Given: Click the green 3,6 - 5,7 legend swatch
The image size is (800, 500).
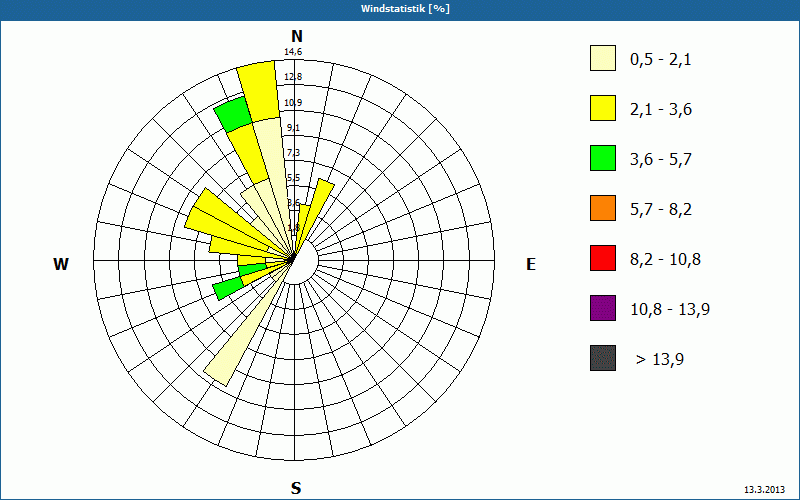Looking at the screenshot, I should (603, 158).
